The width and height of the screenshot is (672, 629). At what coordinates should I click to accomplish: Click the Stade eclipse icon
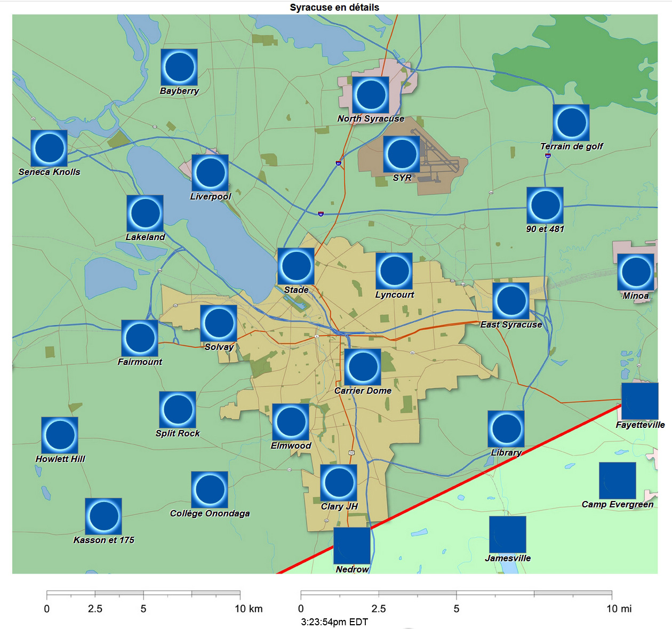(296, 266)
